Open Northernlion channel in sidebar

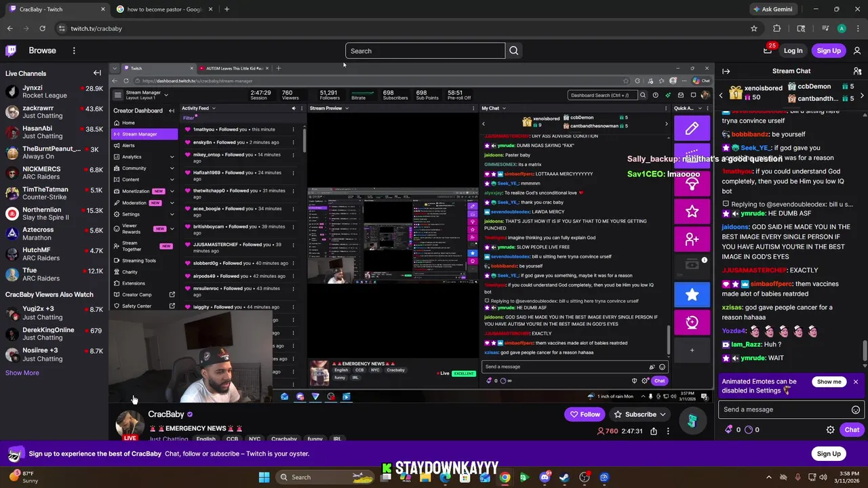coord(54,213)
